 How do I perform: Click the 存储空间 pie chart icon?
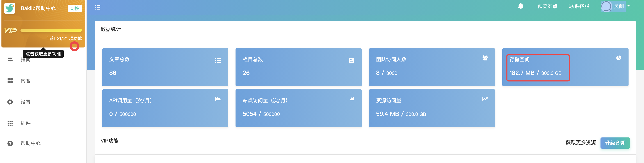618,58
